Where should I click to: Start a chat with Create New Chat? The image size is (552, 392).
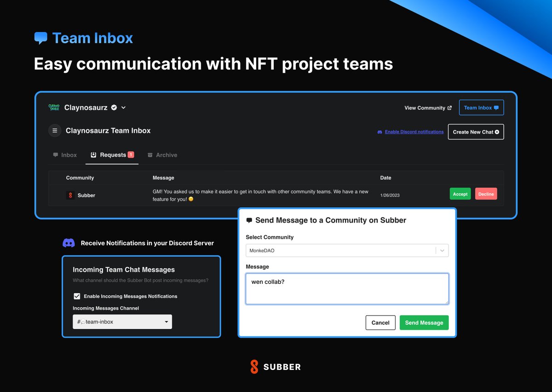476,132
